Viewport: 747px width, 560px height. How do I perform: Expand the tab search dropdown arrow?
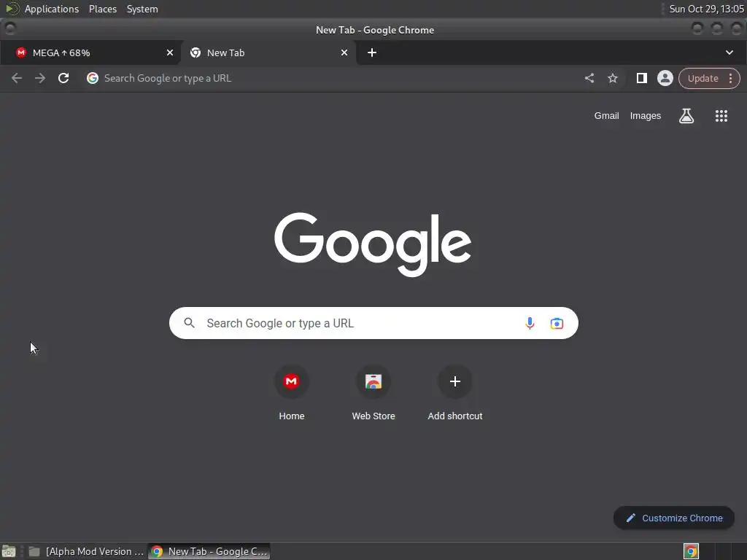pos(729,52)
